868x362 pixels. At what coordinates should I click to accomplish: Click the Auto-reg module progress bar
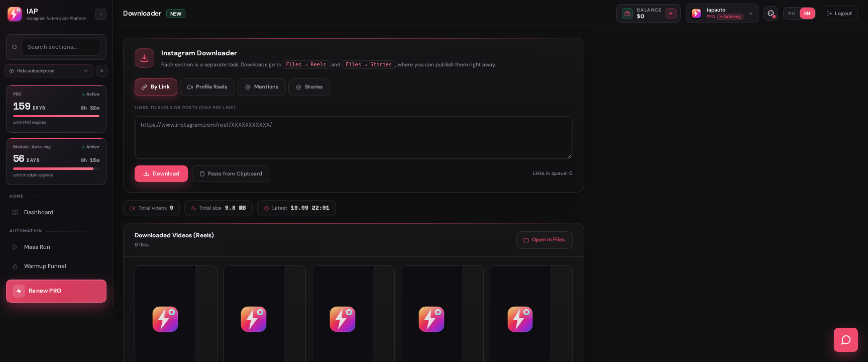point(56,169)
